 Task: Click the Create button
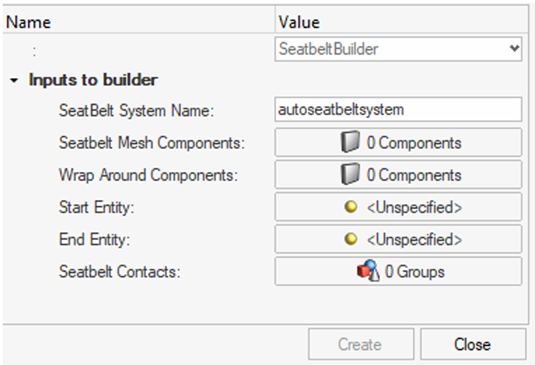(361, 344)
